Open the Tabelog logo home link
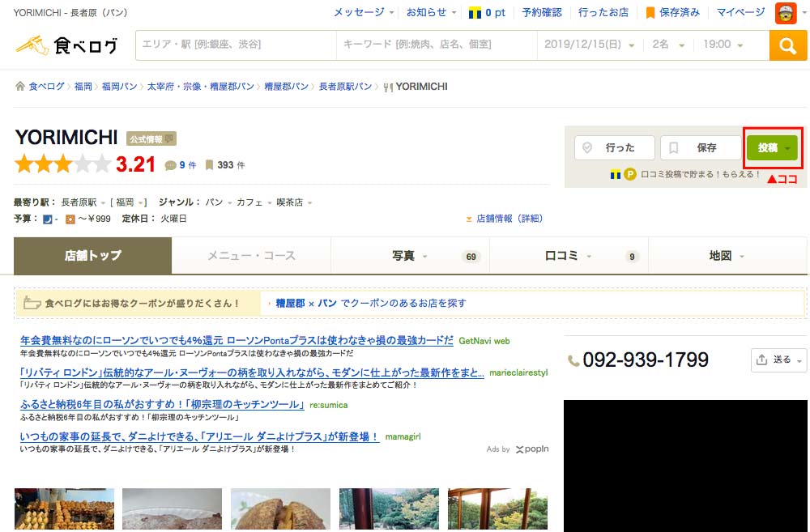Image resolution: width=810 pixels, height=532 pixels. click(x=66, y=45)
